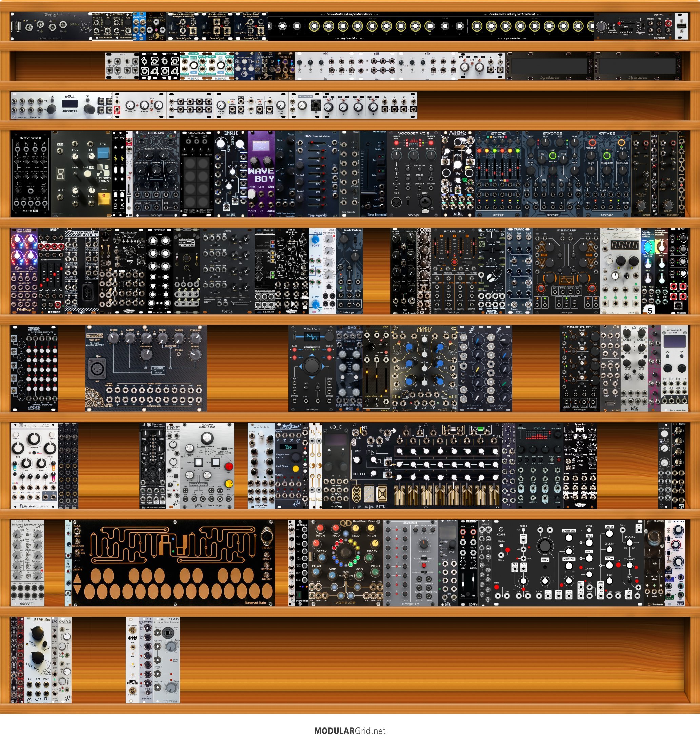Select the OUTPUT MIXER 2 module

click(31, 174)
